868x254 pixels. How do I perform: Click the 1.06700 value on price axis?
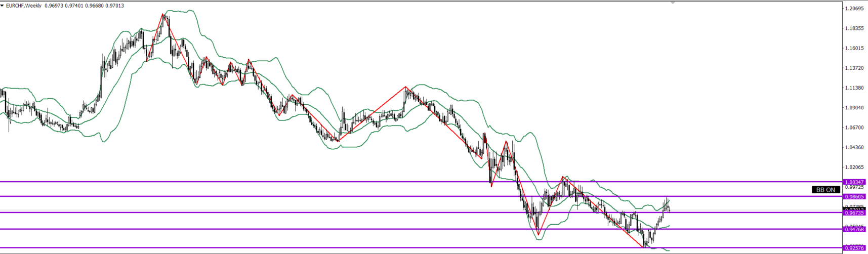pos(854,128)
